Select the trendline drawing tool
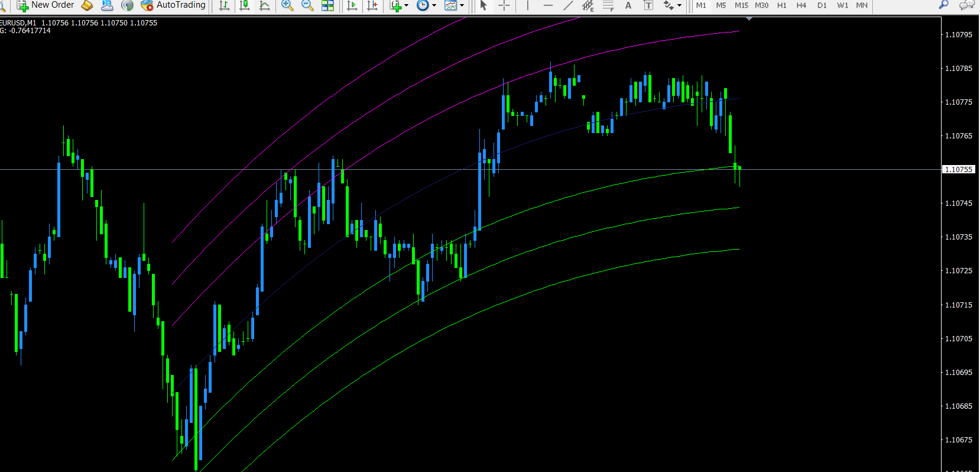Image resolution: width=980 pixels, height=472 pixels. pyautogui.click(x=568, y=5)
